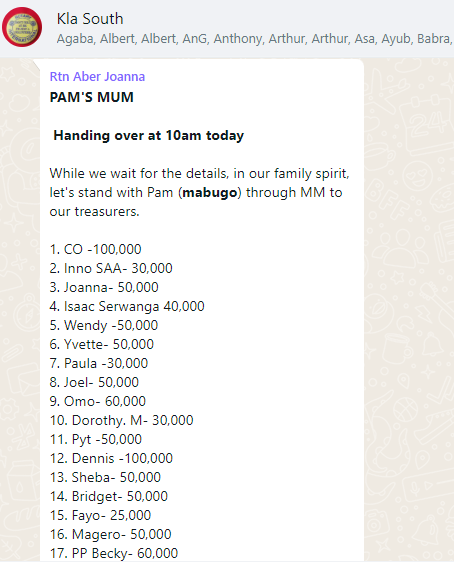Click the Joanna- 50,000 contribution line

(104, 287)
